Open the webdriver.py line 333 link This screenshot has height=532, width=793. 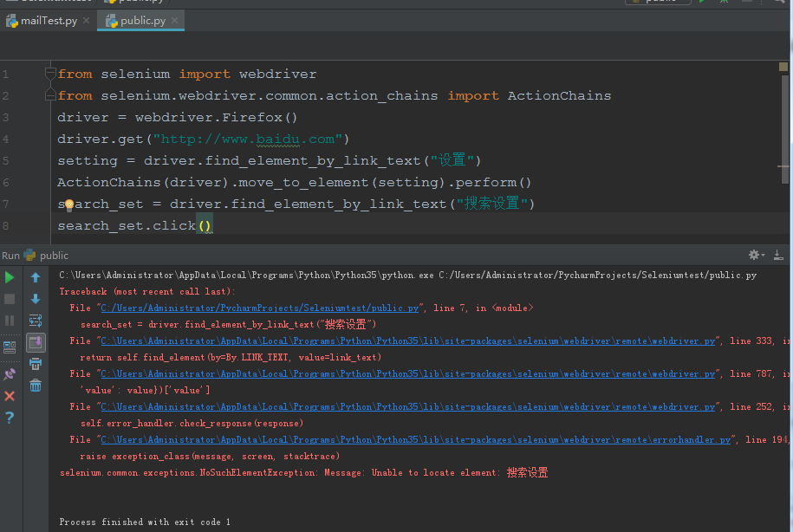click(408, 341)
